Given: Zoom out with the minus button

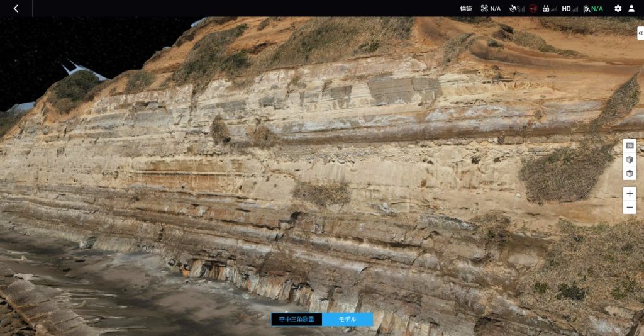Looking at the screenshot, I should [630, 208].
